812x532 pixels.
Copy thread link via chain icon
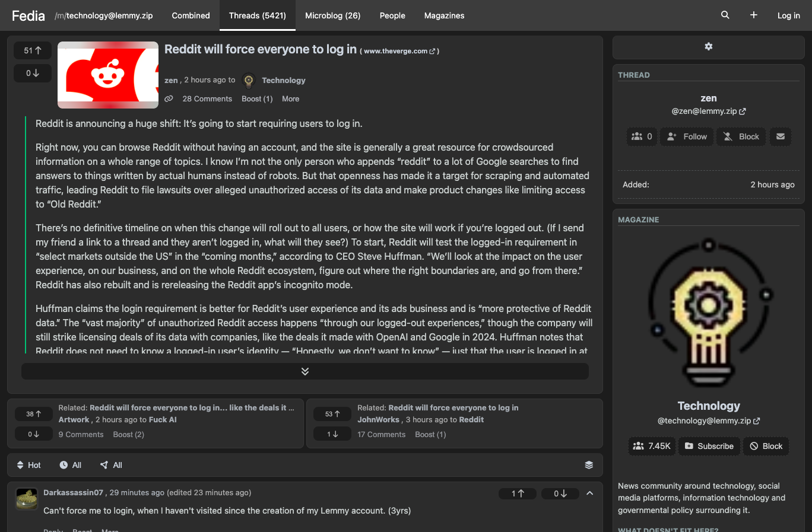[169, 99]
